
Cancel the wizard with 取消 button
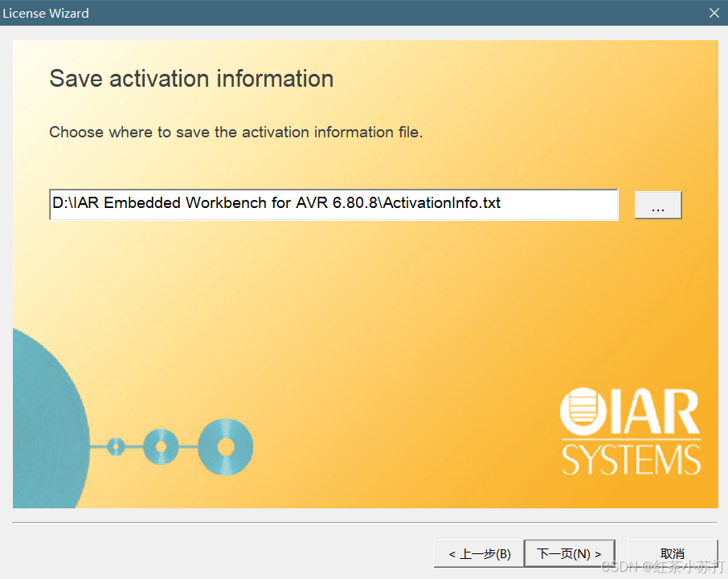(673, 553)
